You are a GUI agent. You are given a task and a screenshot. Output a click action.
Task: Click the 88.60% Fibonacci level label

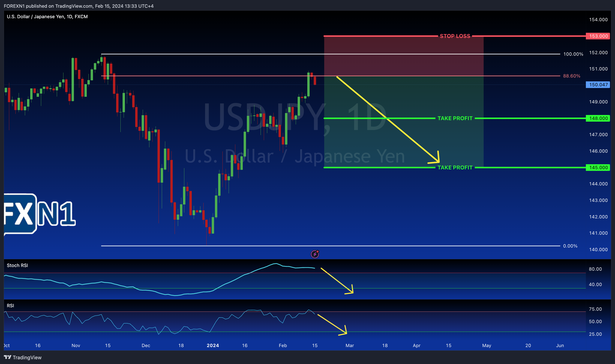pyautogui.click(x=571, y=76)
